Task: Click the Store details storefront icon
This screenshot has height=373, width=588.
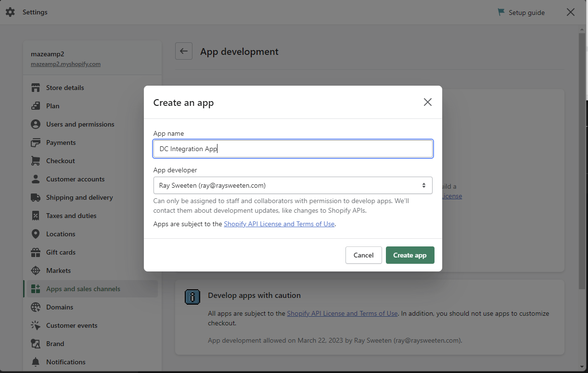Action: 35,88
